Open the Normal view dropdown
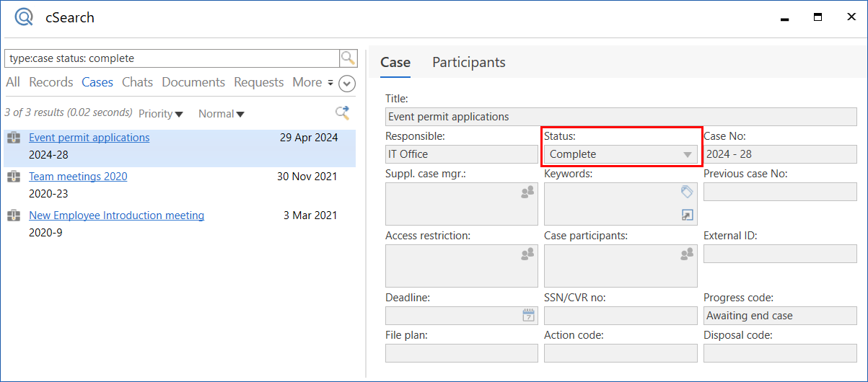 point(222,114)
